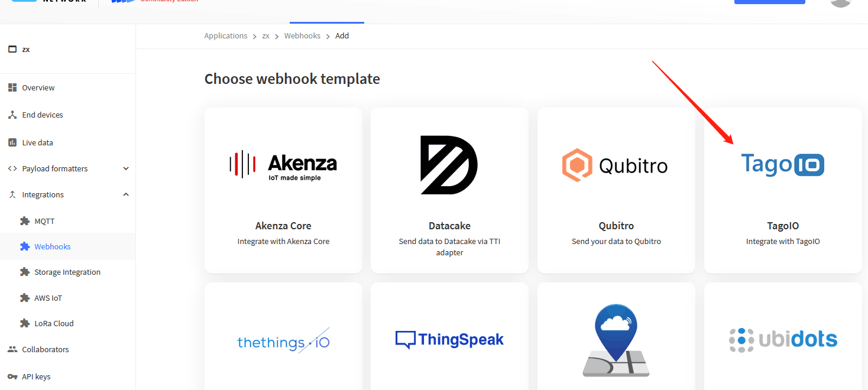Go to Applications in the breadcrumb

pos(226,36)
